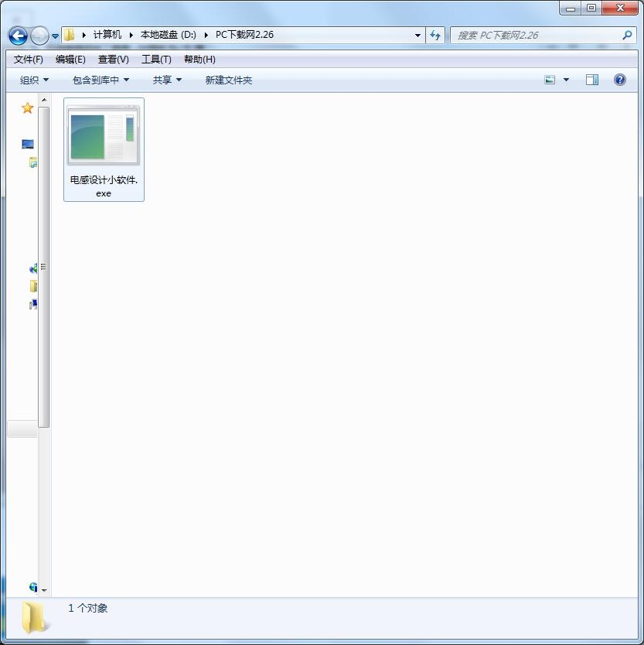Open help with the question mark icon
Screen dimensions: 644x645
tap(620, 80)
